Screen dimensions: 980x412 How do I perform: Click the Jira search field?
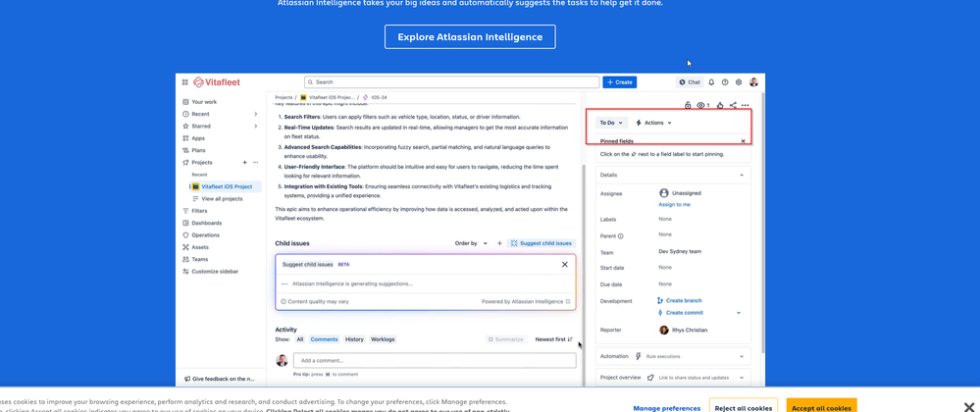tap(451, 81)
